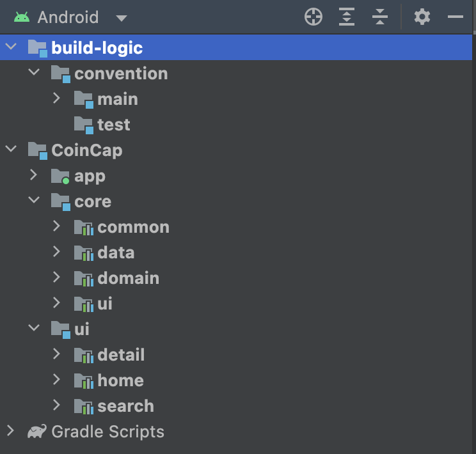The height and width of the screenshot is (454, 476).
Task: Click the home library module icon
Action: 83,380
